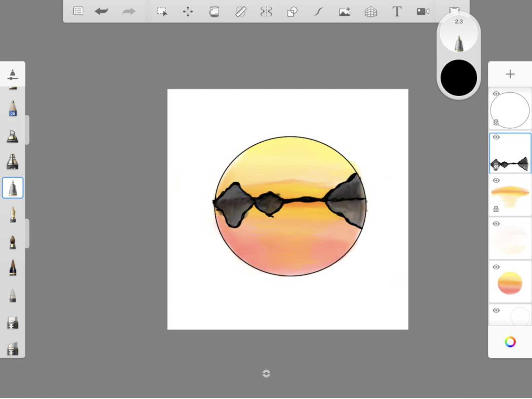The height and width of the screenshot is (399, 532).
Task: Open the Perspective Guides grid tool
Action: (x=371, y=12)
